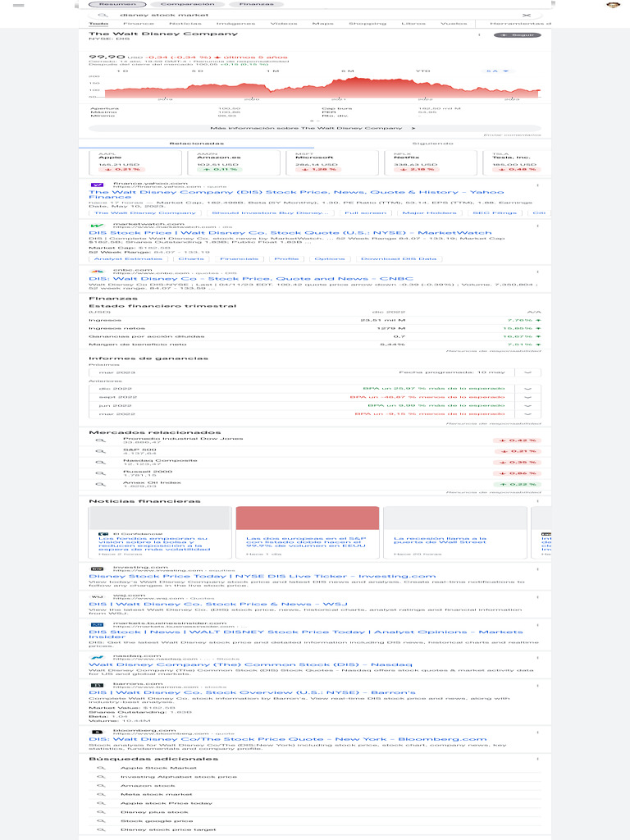Click the search magnifier icon in the search bar
This screenshot has width=630, height=840.
[x=103, y=15]
